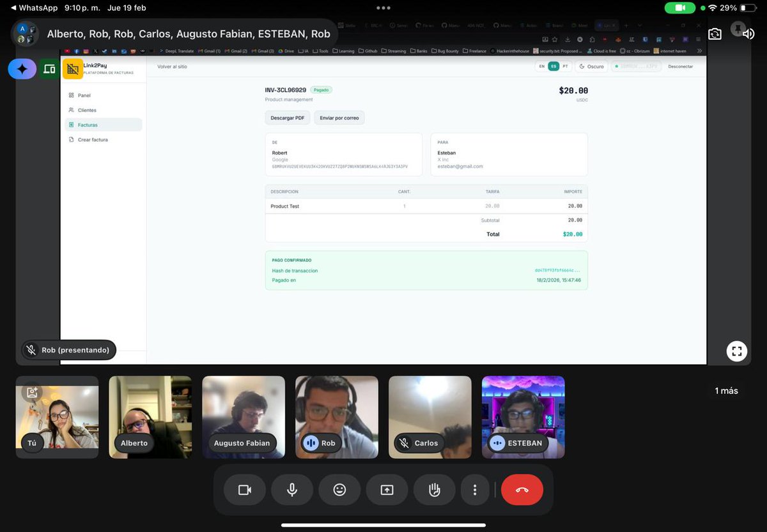Expand the Tools bookmarks folder
This screenshot has height=532, width=767.
click(320, 51)
